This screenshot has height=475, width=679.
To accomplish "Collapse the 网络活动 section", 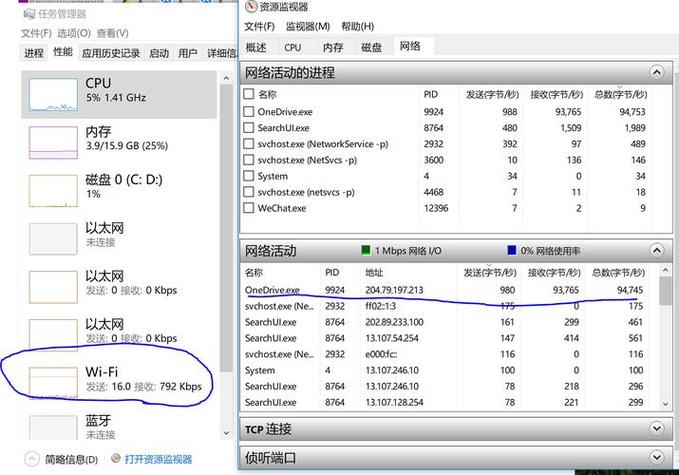I will tap(656, 250).
